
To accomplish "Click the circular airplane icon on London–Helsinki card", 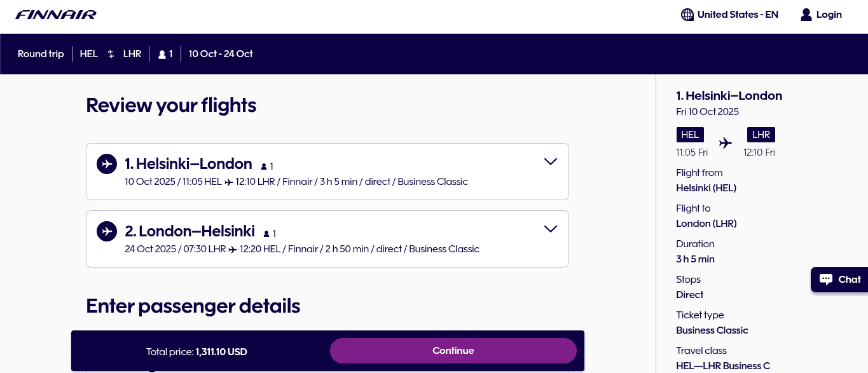I will (x=106, y=231).
